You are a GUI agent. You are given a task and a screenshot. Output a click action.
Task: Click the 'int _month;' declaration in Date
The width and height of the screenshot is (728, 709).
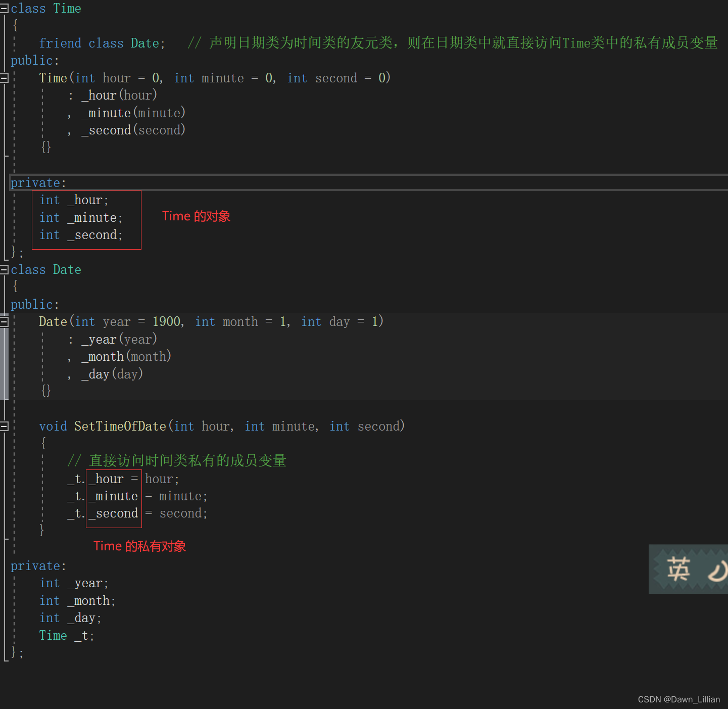coord(77,600)
